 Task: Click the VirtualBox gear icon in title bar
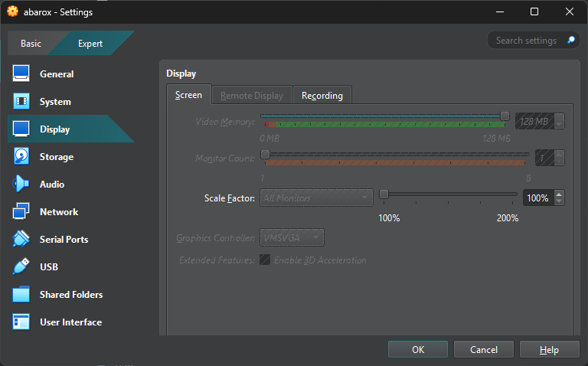click(x=12, y=11)
